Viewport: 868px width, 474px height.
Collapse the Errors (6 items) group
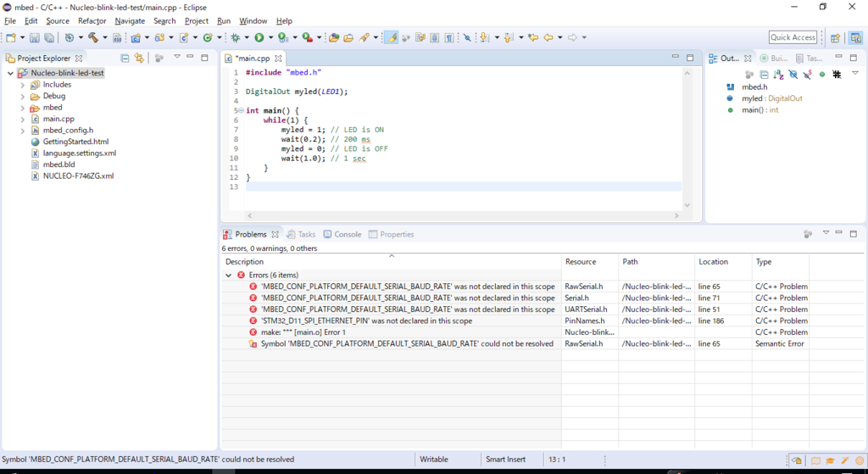pos(229,276)
